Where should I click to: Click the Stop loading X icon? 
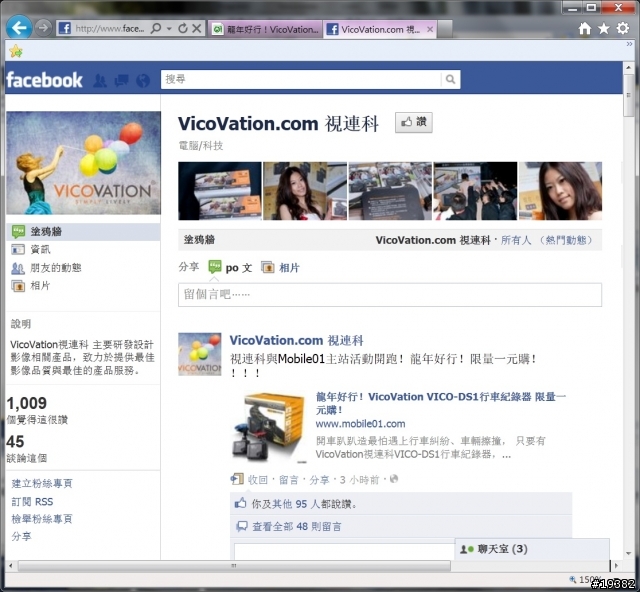click(197, 29)
